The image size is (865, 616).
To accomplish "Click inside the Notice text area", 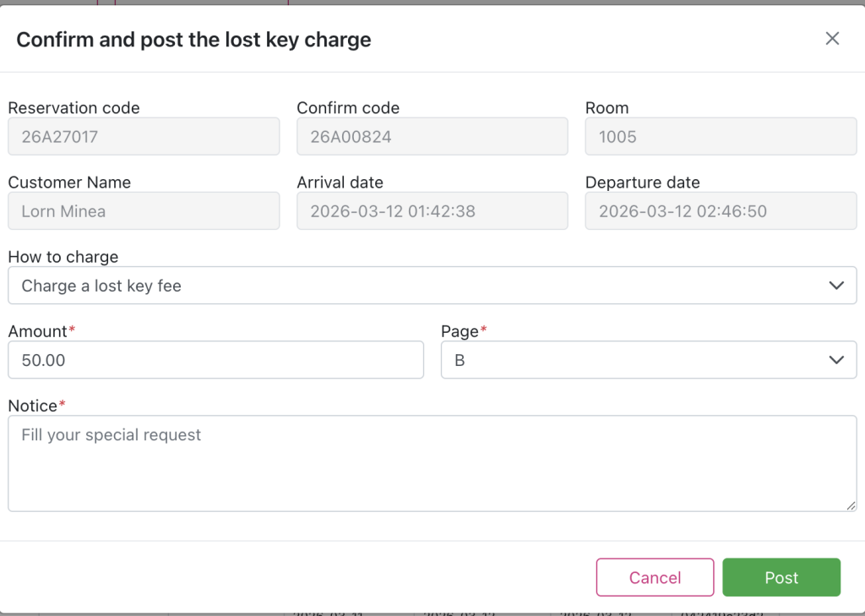I will tap(432, 463).
